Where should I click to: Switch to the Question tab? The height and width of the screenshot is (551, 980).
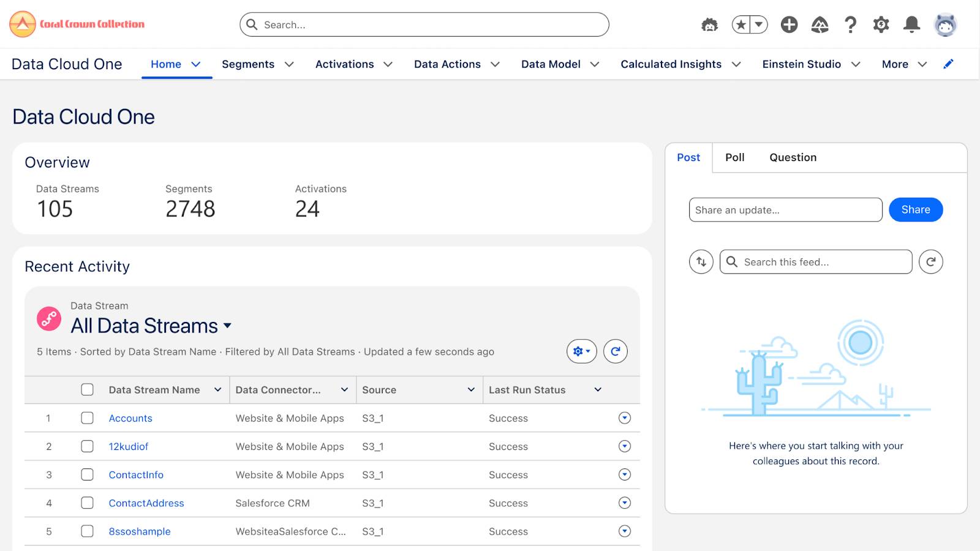tap(793, 157)
